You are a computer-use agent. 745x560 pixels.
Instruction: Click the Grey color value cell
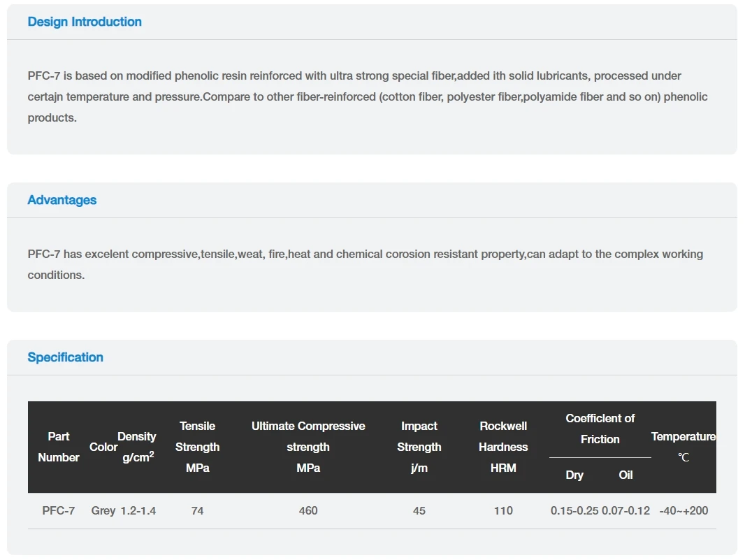pos(103,511)
